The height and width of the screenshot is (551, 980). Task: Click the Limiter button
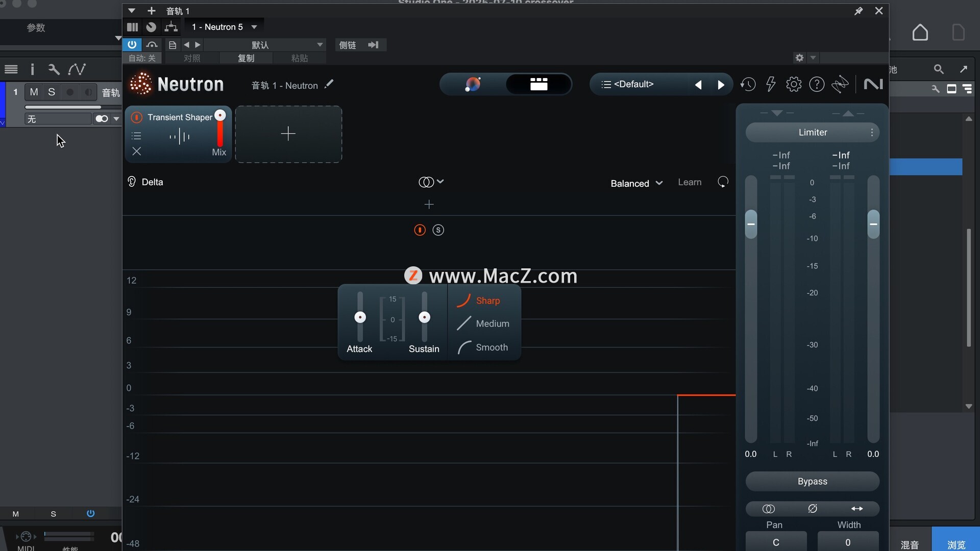pos(813,133)
